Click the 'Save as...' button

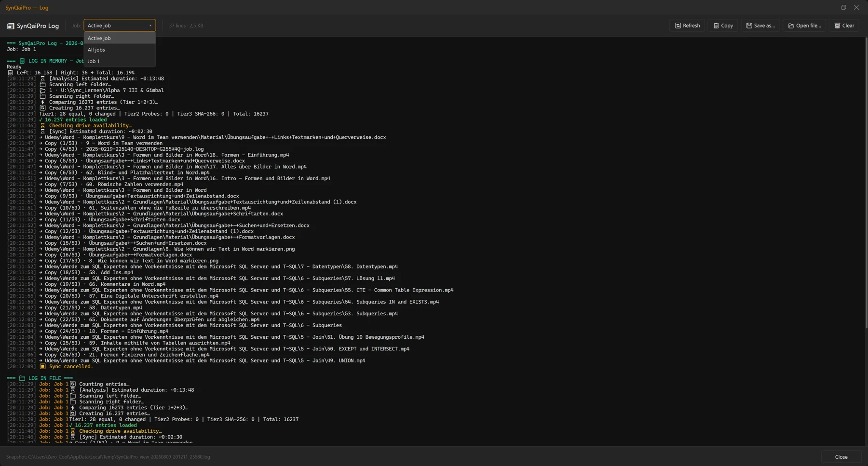(x=760, y=26)
